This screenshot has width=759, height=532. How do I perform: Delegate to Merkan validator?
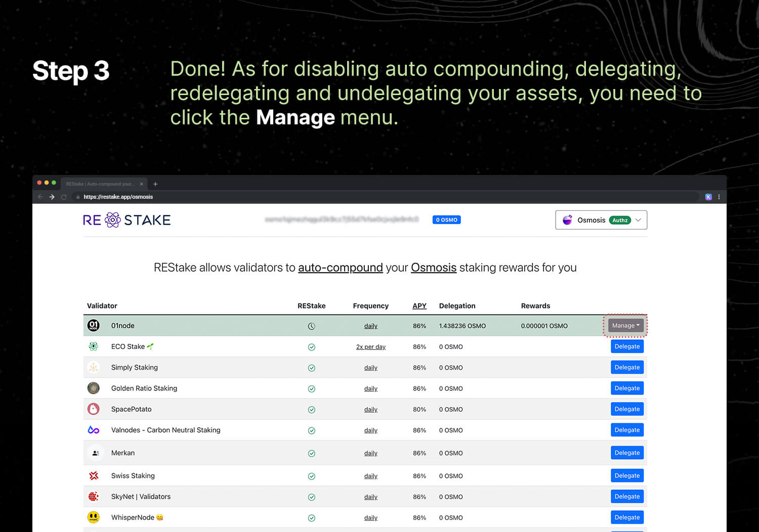pyautogui.click(x=627, y=453)
